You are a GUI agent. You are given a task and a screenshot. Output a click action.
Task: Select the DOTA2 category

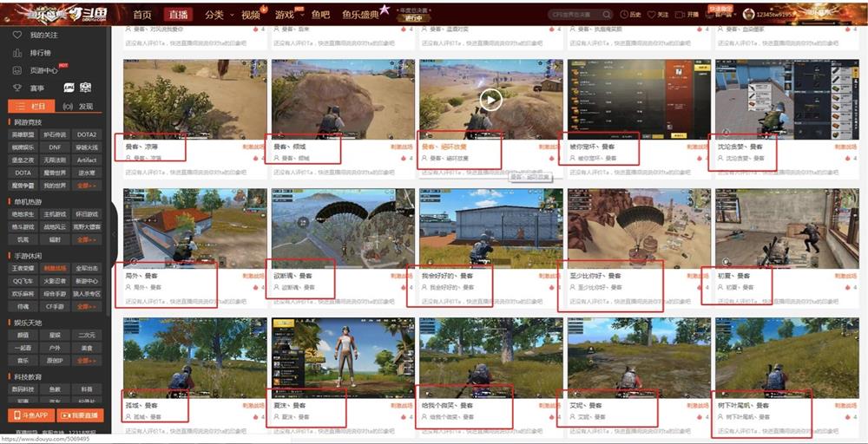click(87, 134)
